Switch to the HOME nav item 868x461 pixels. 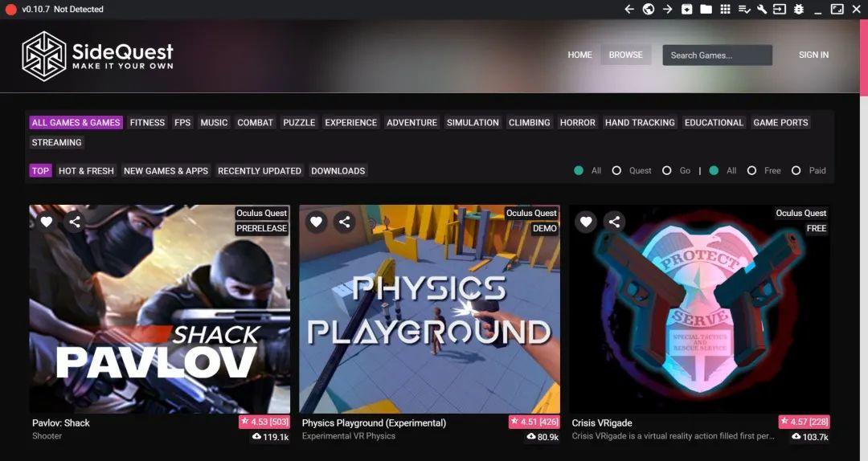pos(579,55)
